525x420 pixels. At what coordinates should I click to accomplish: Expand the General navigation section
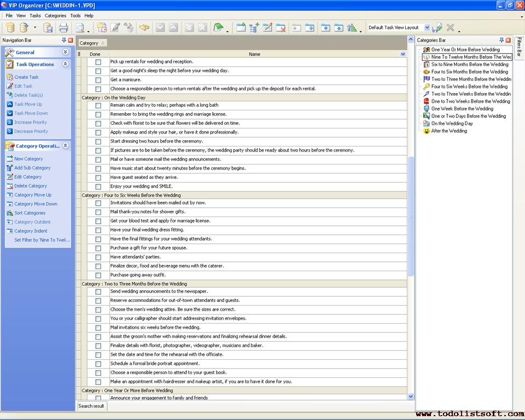[66, 52]
